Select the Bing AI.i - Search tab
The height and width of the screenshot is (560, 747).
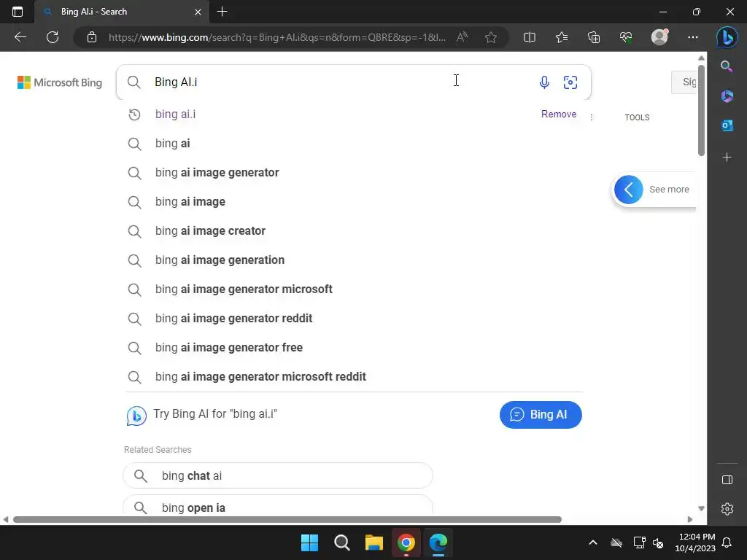point(120,12)
